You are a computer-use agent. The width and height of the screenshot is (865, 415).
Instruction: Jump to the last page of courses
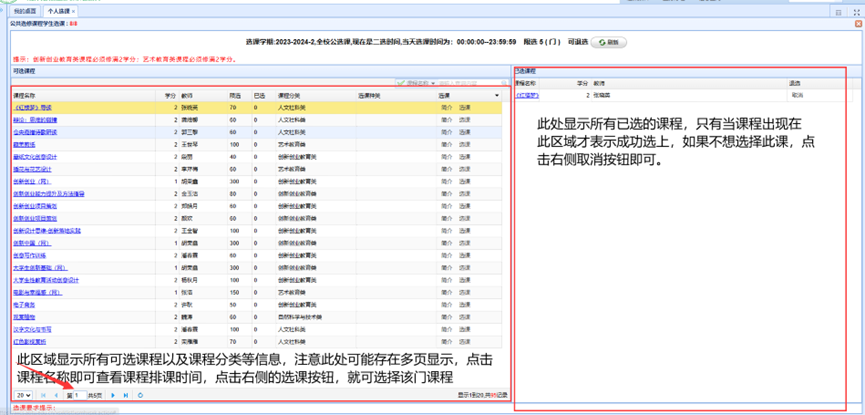[126, 395]
